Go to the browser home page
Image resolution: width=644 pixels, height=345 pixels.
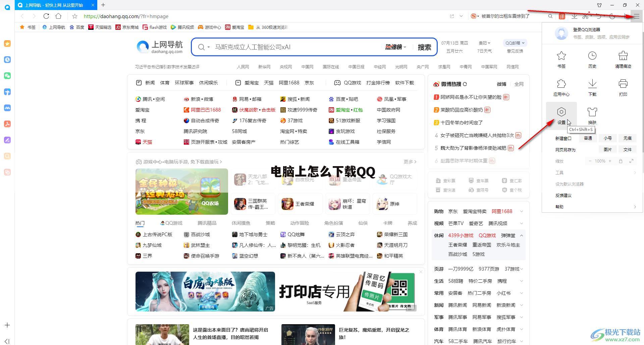coord(58,16)
